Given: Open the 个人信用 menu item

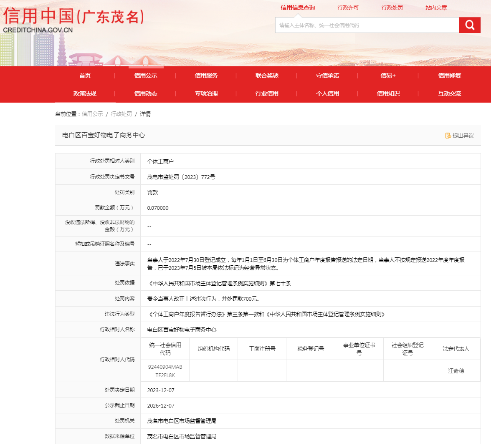Looking at the screenshot, I should [x=327, y=93].
